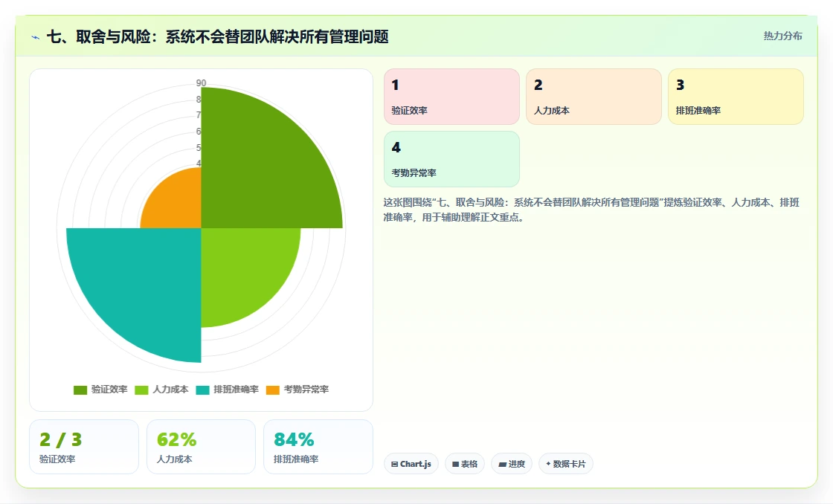
Task: Click the 考勤异常率 legend label text
Action: (306, 390)
